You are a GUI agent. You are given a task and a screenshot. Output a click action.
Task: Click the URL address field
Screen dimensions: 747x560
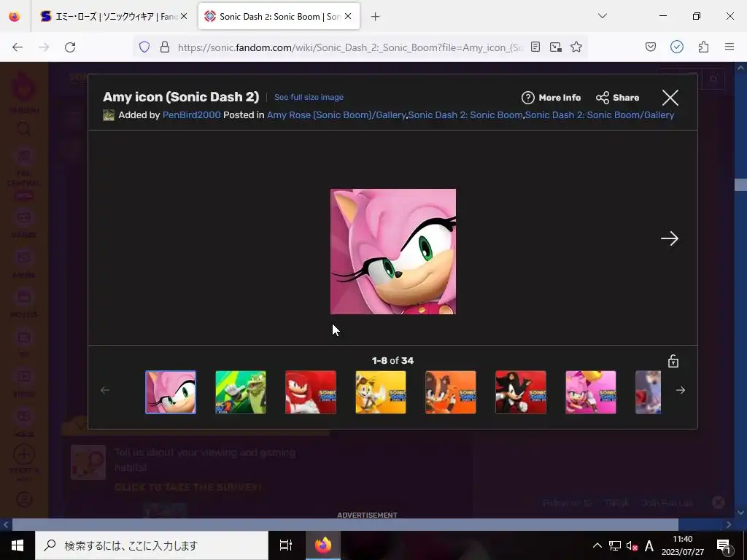point(350,47)
